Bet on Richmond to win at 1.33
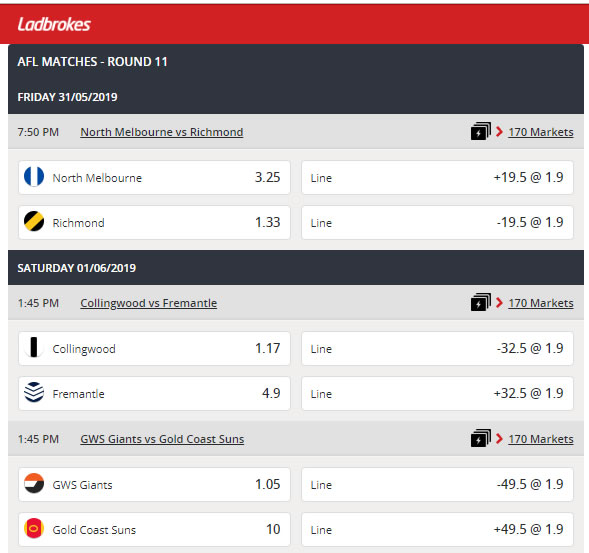Screen dimensions: 589x553 click(x=154, y=222)
